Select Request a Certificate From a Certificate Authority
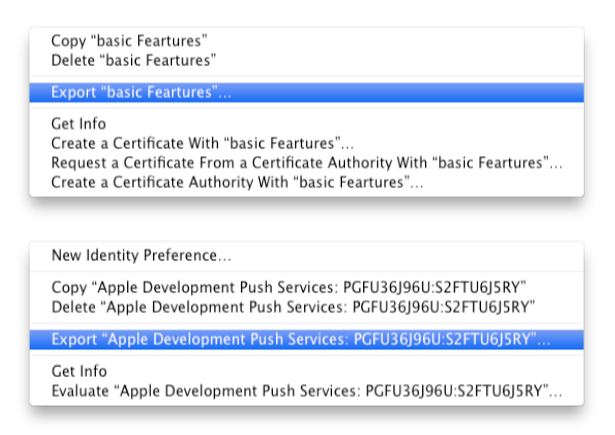The width and height of the screenshot is (615, 435). (306, 163)
